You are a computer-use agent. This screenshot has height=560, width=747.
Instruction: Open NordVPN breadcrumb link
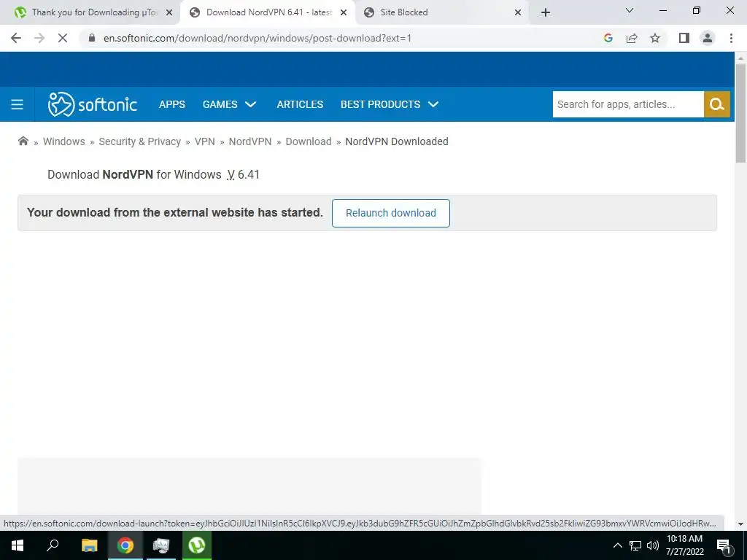point(250,141)
